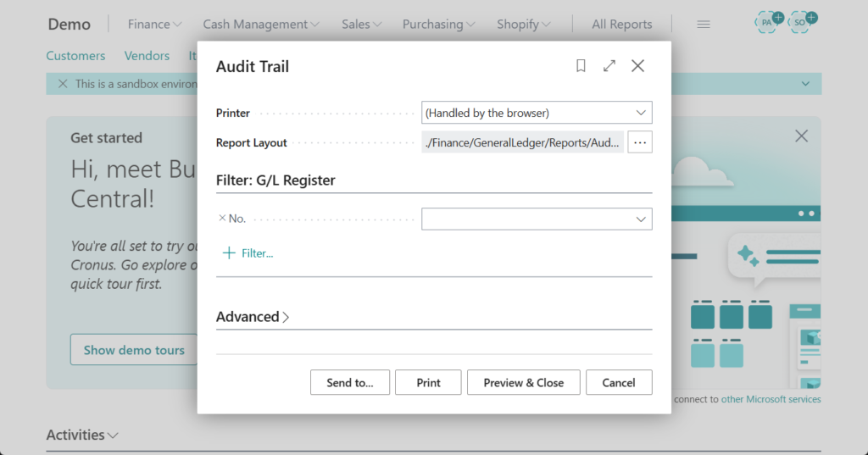
Task: Expand the Activities section
Action: (82, 435)
